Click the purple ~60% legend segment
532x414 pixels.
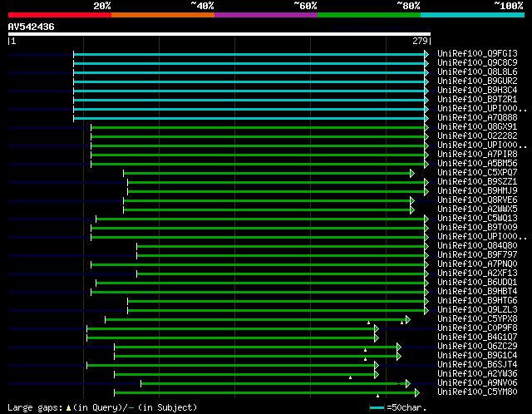266,15
